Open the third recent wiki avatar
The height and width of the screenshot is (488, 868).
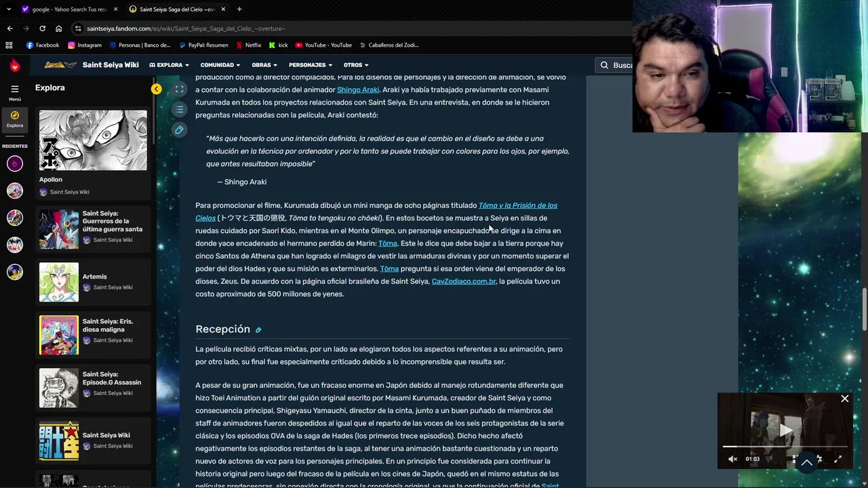pyautogui.click(x=14, y=218)
